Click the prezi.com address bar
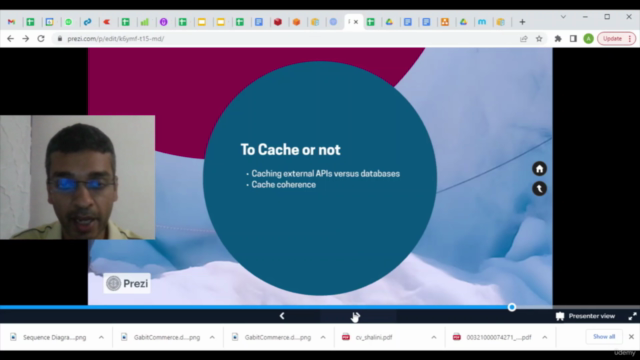 click(286, 39)
